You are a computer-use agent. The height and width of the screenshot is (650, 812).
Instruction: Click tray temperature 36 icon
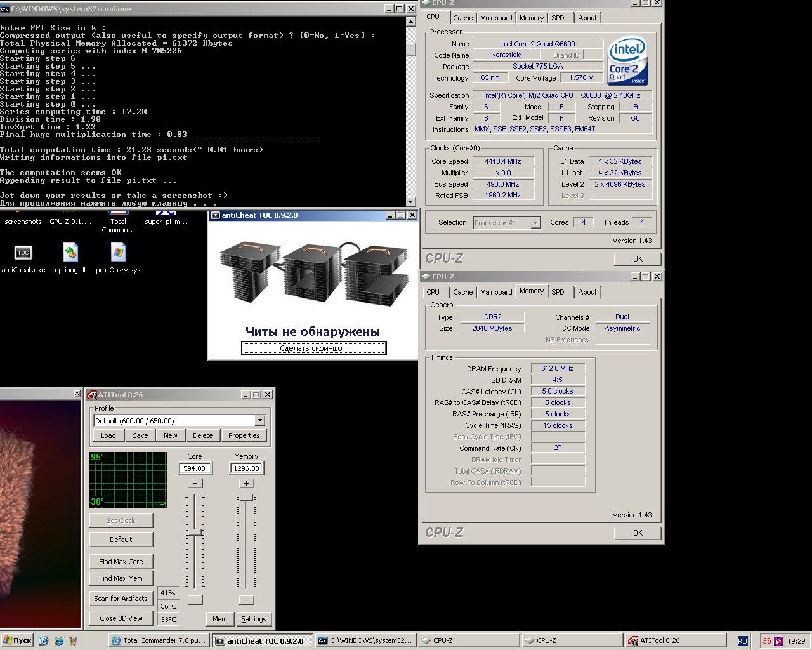(x=767, y=641)
